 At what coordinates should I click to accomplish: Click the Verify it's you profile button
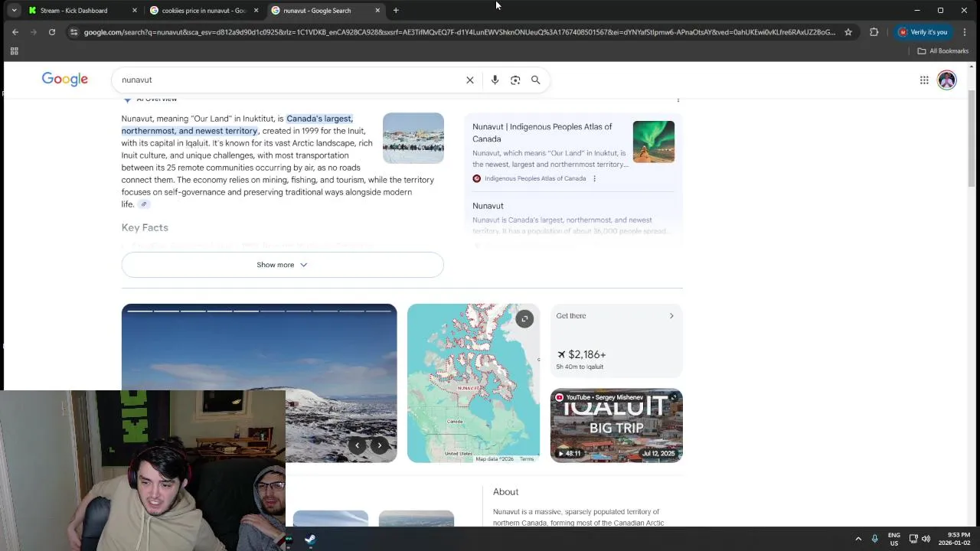pos(923,32)
